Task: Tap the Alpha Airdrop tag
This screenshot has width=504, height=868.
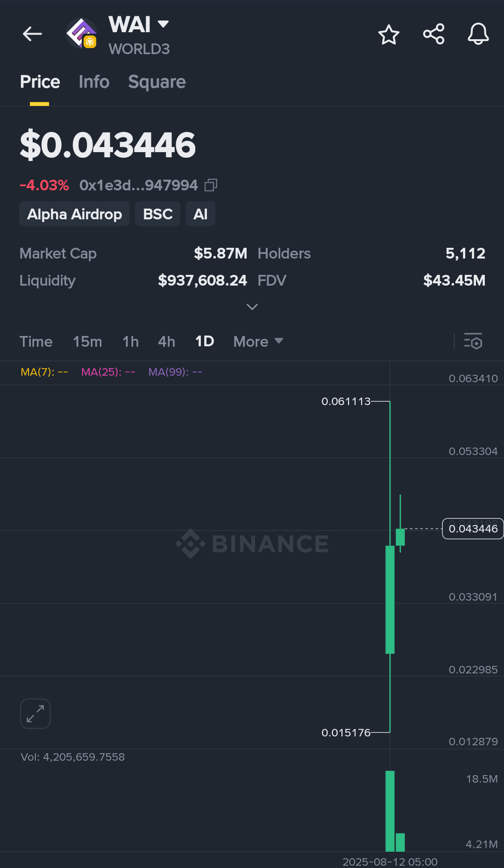Action: 74,214
